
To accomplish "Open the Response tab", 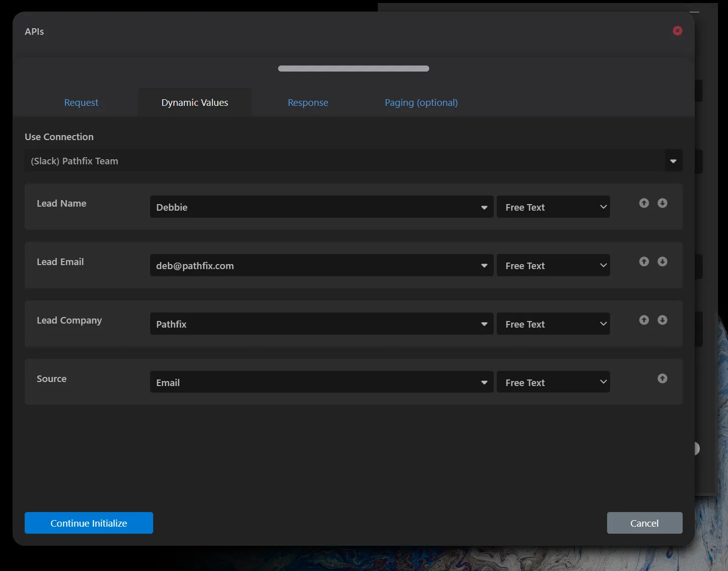I will [308, 102].
